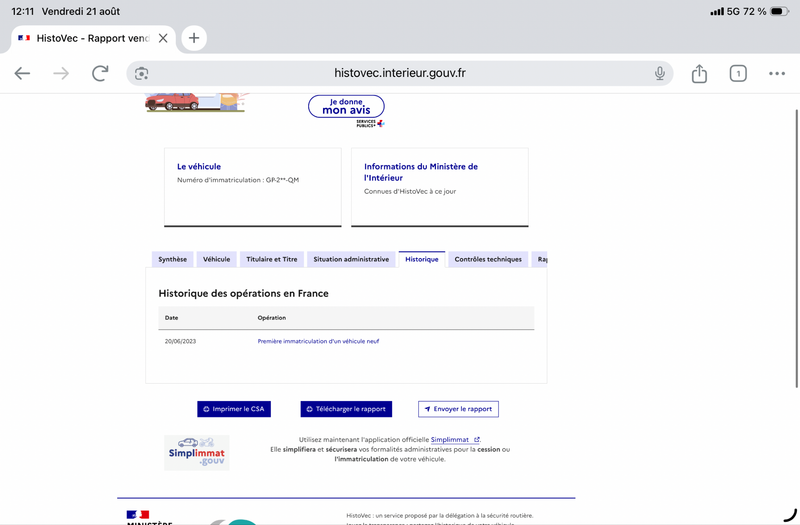
Task: Click the page vertical scrollbar
Action: (796, 248)
